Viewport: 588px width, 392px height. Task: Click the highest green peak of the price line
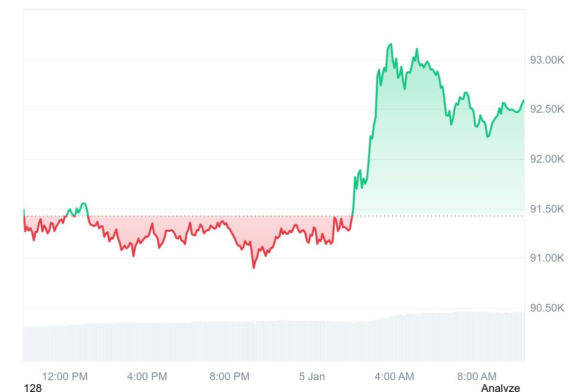pyautogui.click(x=391, y=44)
